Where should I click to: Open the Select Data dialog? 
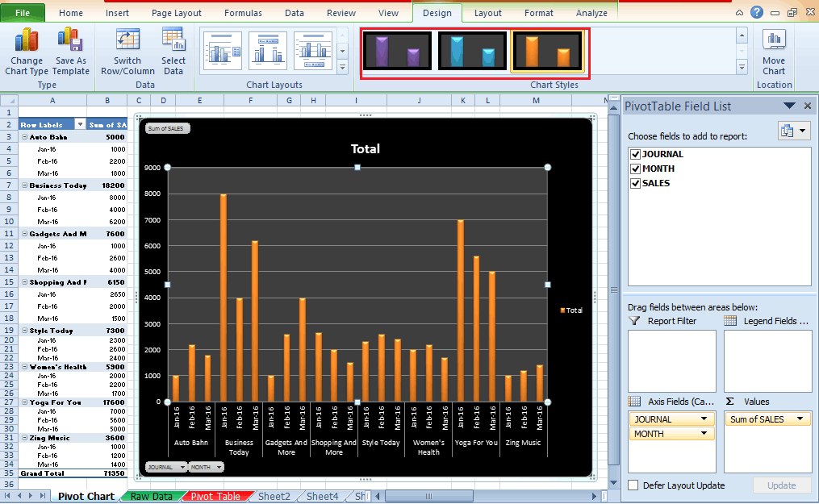coord(173,52)
